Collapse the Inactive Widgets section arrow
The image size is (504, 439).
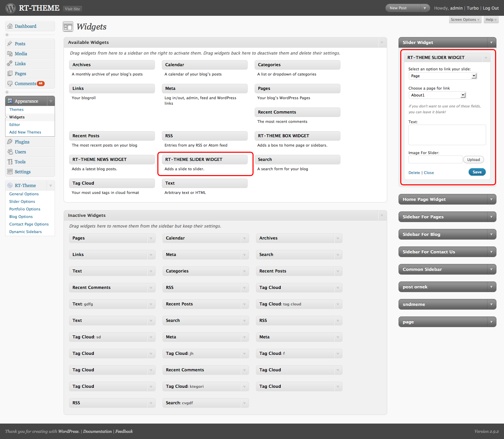tap(382, 216)
